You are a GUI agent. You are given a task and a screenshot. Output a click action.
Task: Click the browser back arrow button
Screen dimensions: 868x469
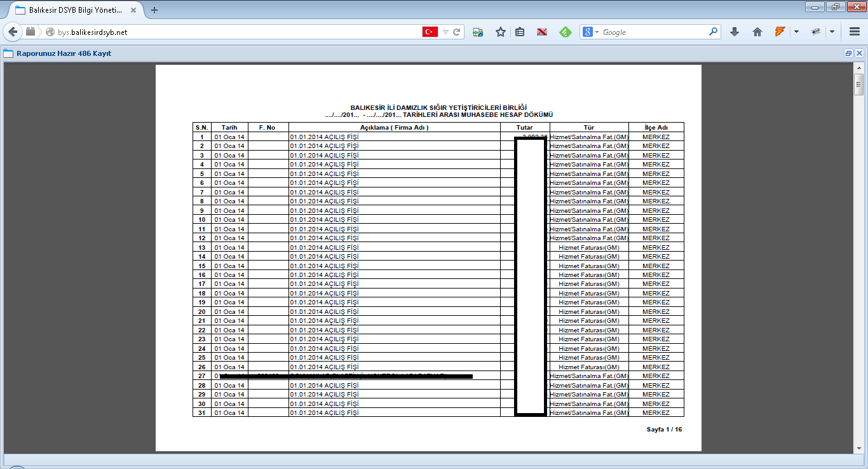point(13,32)
